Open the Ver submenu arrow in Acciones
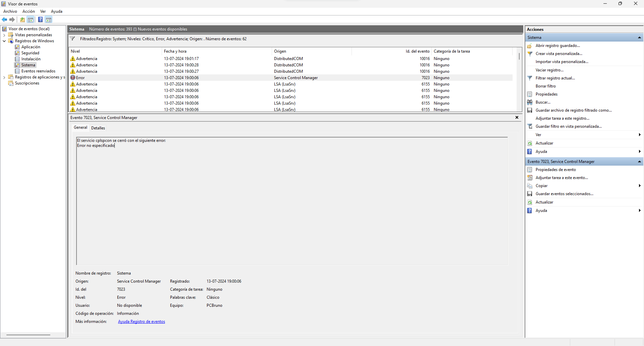Viewport: 644px width, 346px height. point(640,135)
